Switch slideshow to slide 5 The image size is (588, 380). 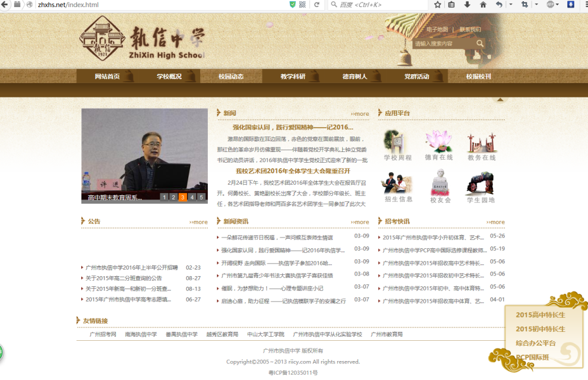(x=201, y=197)
